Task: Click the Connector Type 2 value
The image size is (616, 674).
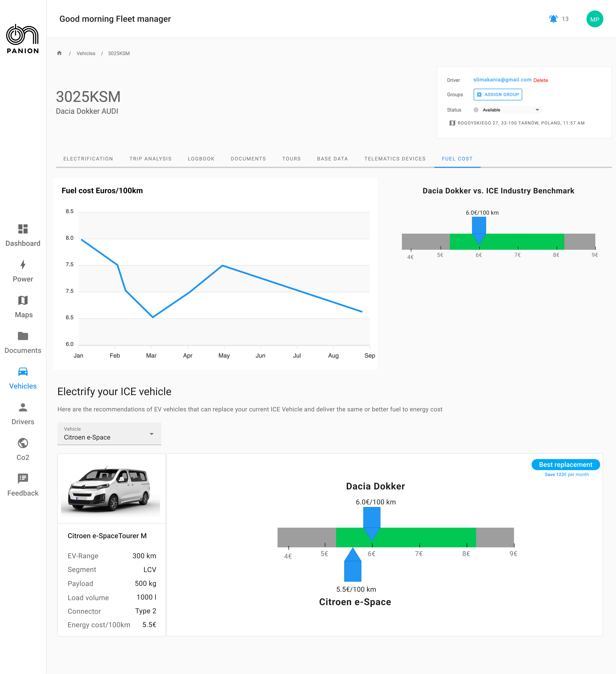Action: click(146, 611)
